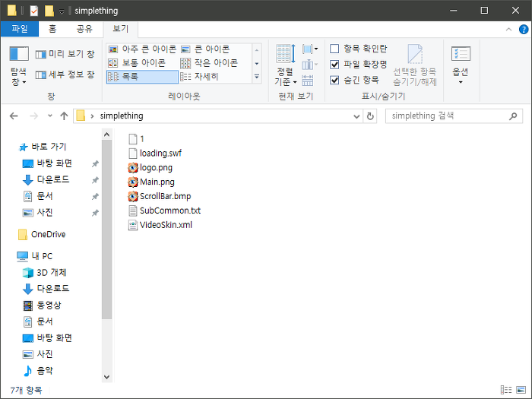Go forward with the forward arrow
Viewport: 532px width, 399px height.
pos(34,116)
